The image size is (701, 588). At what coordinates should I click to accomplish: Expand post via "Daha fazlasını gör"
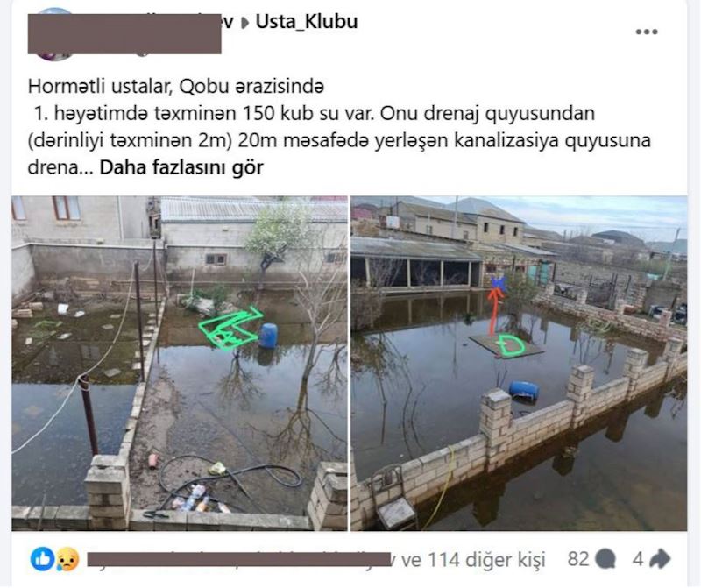click(181, 167)
